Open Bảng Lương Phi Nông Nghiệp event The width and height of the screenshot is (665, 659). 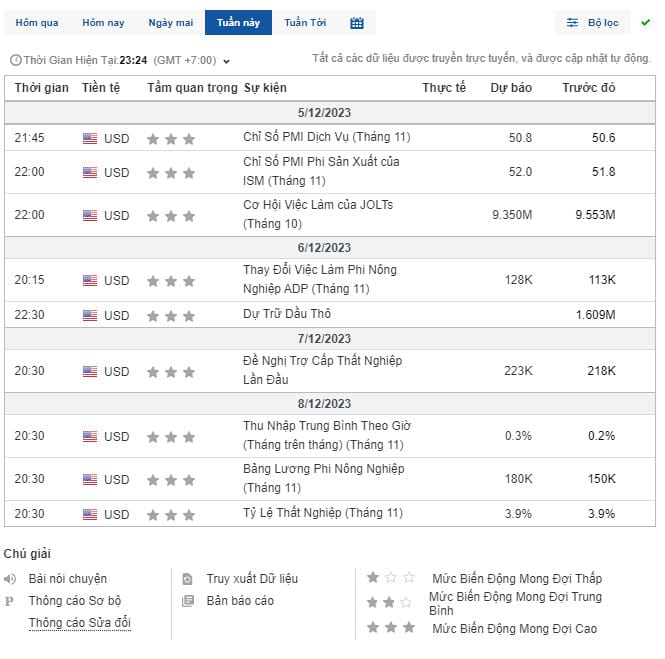pyautogui.click(x=324, y=478)
